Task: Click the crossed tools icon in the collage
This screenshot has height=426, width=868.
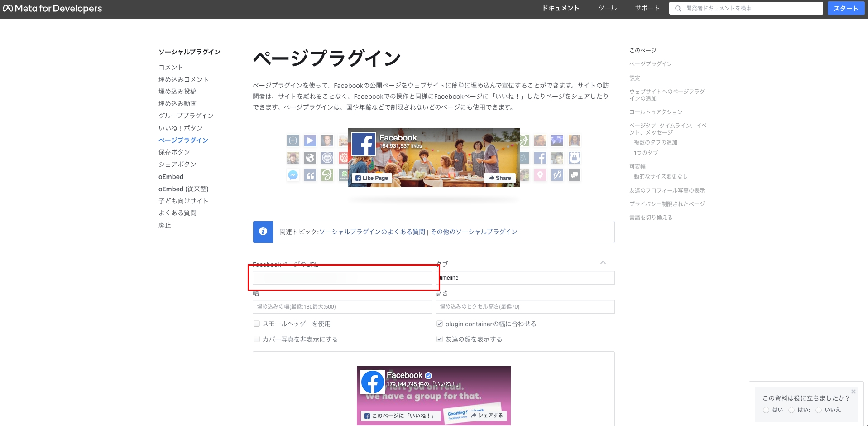Action: (557, 175)
